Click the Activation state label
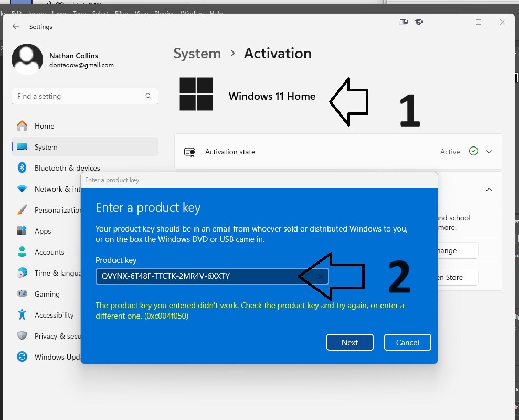The height and width of the screenshot is (420, 519). click(x=230, y=152)
